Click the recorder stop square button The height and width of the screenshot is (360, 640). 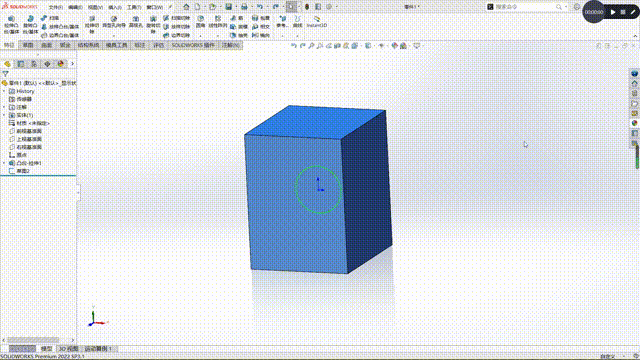tap(623, 12)
